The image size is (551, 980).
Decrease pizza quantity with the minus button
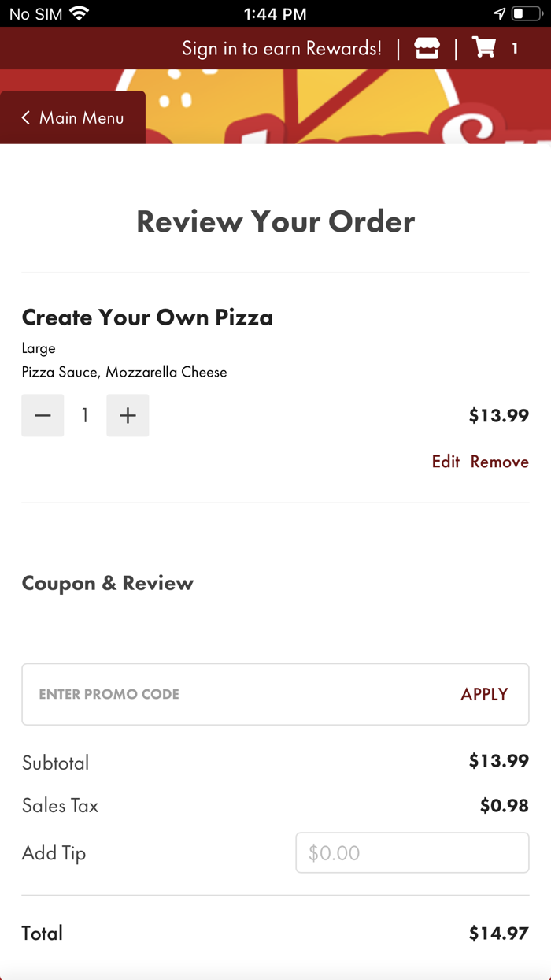(43, 415)
